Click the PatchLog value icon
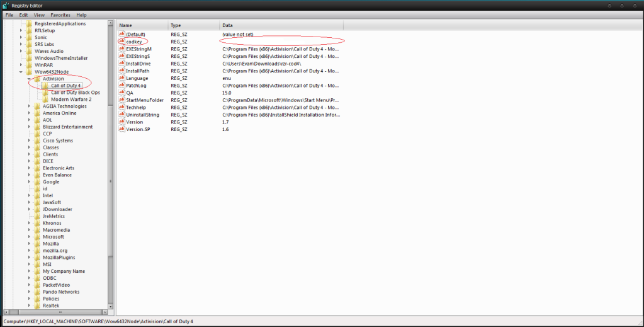The image size is (644, 327). 121,85
